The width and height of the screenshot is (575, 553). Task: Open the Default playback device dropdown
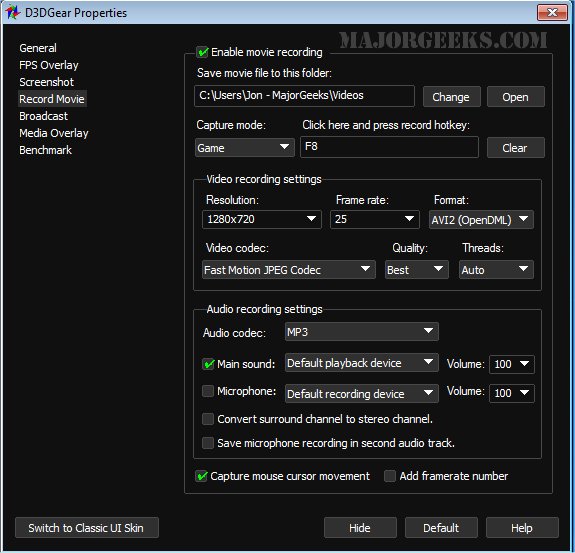(x=362, y=363)
